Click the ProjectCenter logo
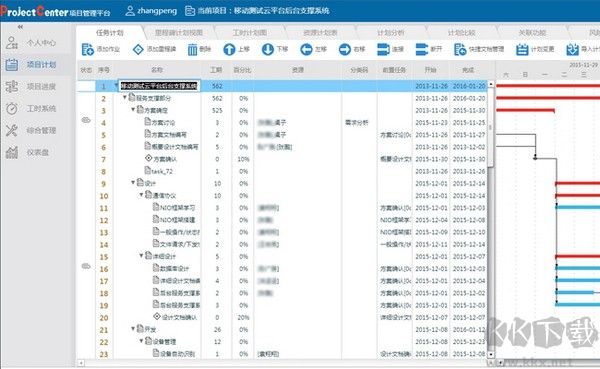The height and width of the screenshot is (369, 600). point(55,11)
